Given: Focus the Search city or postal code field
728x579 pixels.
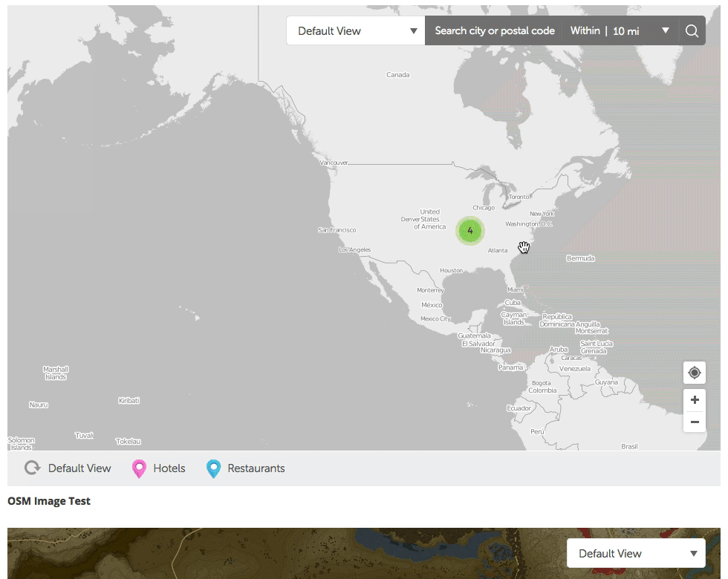Looking at the screenshot, I should 494,31.
